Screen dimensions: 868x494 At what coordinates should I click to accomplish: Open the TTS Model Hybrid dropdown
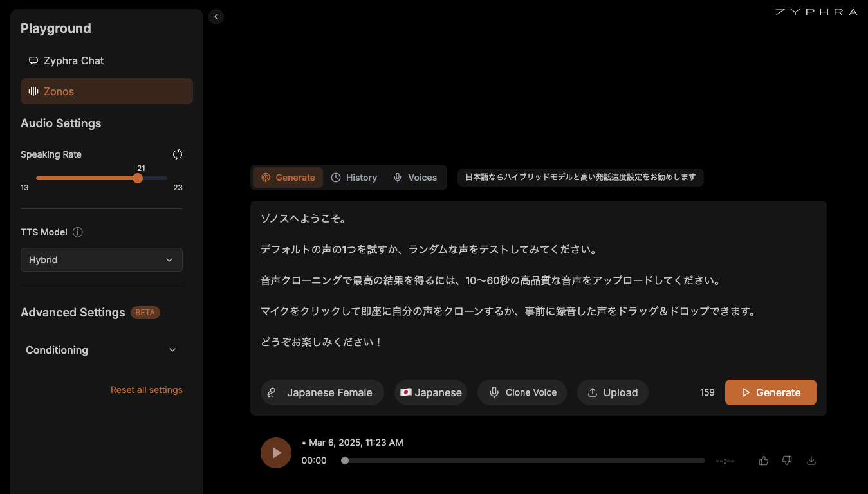[102, 260]
